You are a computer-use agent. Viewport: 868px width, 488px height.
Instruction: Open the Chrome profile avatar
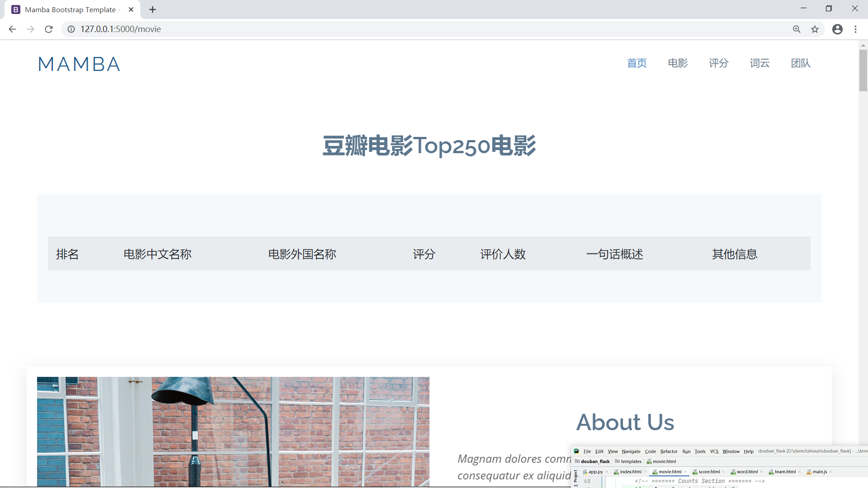(837, 29)
